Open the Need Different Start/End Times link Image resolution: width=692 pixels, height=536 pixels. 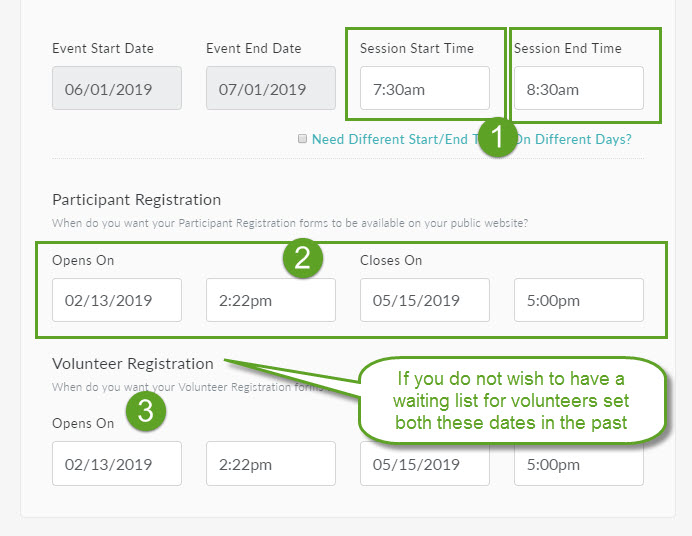[x=390, y=139]
